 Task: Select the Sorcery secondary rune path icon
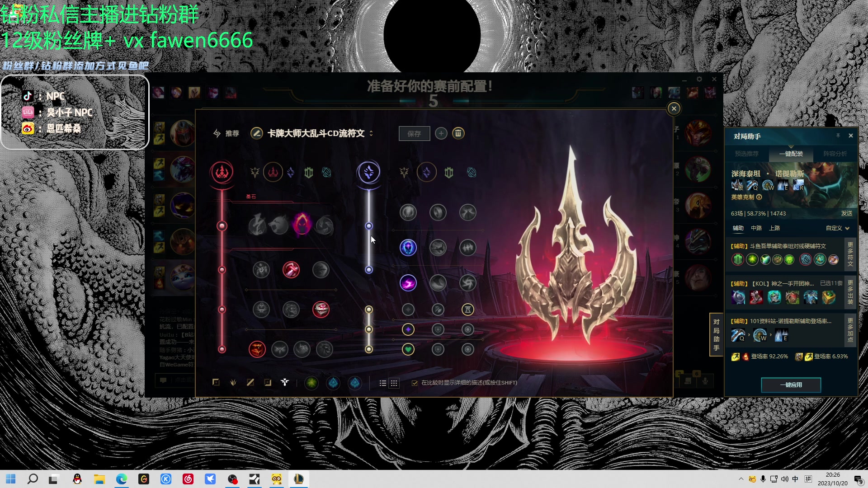(426, 172)
